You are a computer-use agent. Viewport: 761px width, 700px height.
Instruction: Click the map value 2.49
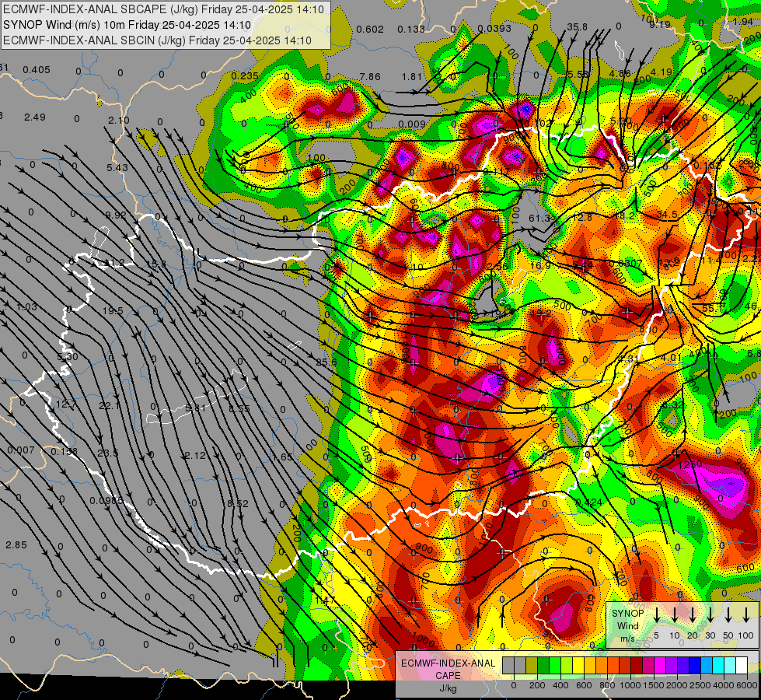35,117
